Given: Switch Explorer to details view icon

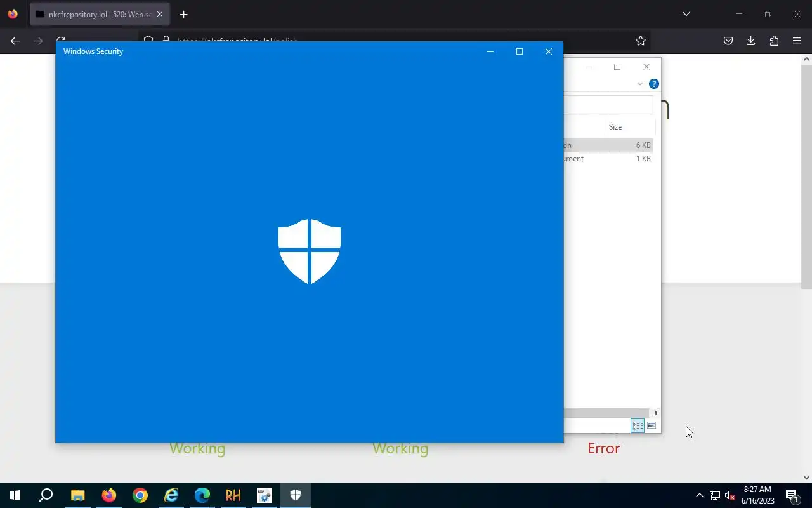Looking at the screenshot, I should (638, 425).
